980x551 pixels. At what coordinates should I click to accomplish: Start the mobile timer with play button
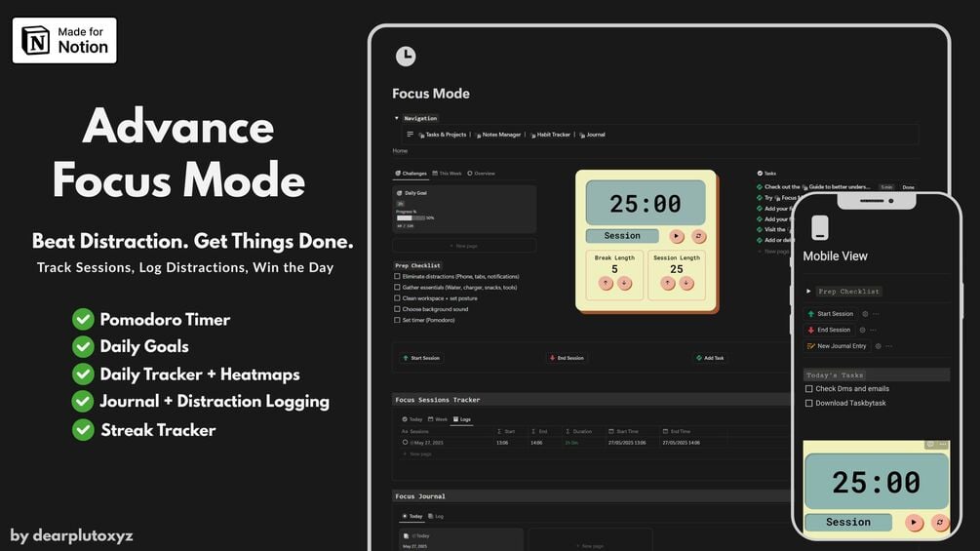[914, 523]
